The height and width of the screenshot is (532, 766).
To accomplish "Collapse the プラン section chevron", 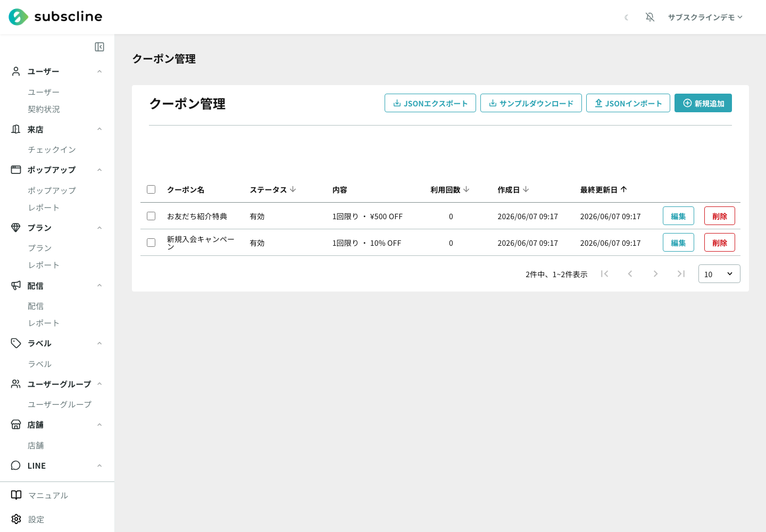I will (99, 228).
